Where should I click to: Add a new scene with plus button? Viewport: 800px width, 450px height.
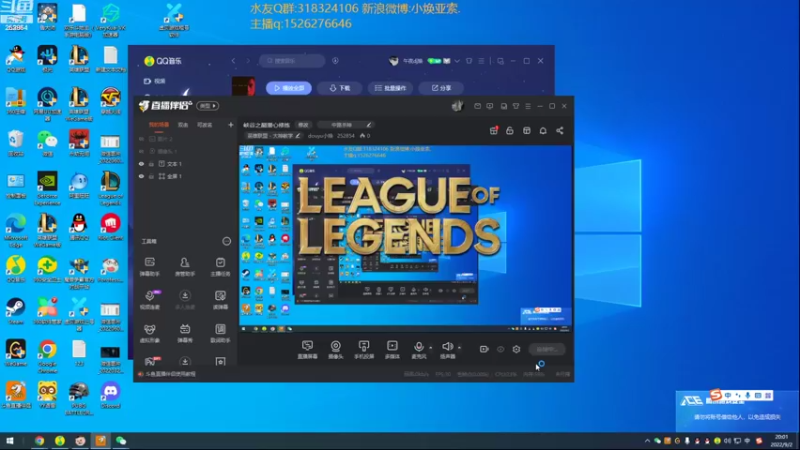[231, 124]
